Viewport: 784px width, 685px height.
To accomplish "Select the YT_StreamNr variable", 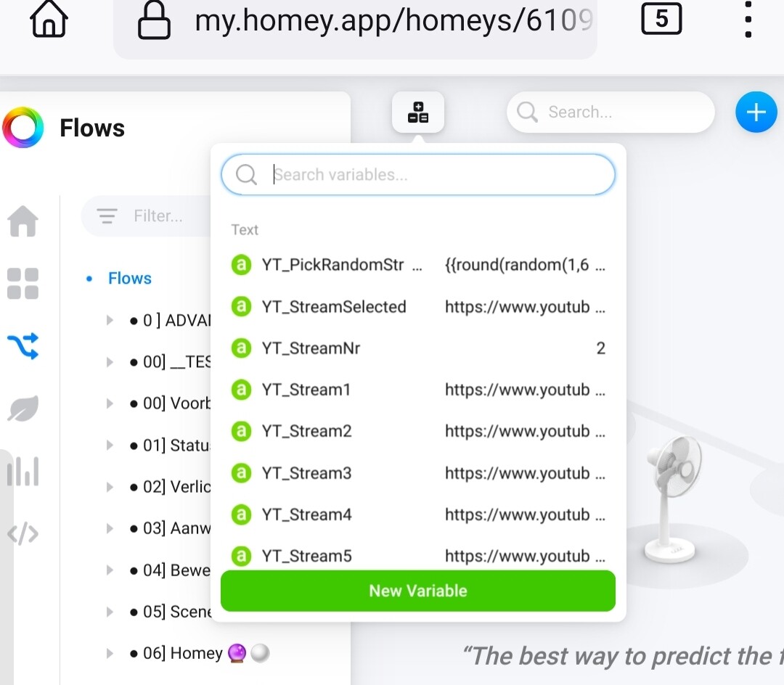I will 311,348.
